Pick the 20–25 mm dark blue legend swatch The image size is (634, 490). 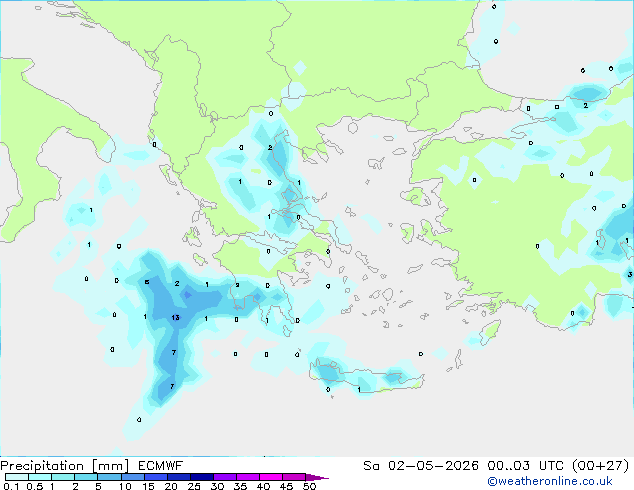pyautogui.click(x=179, y=477)
